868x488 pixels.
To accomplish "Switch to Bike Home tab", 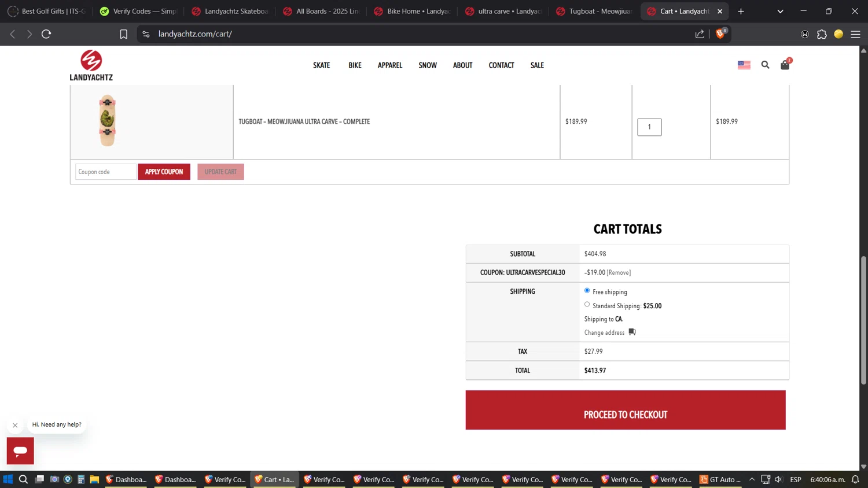I will (413, 11).
